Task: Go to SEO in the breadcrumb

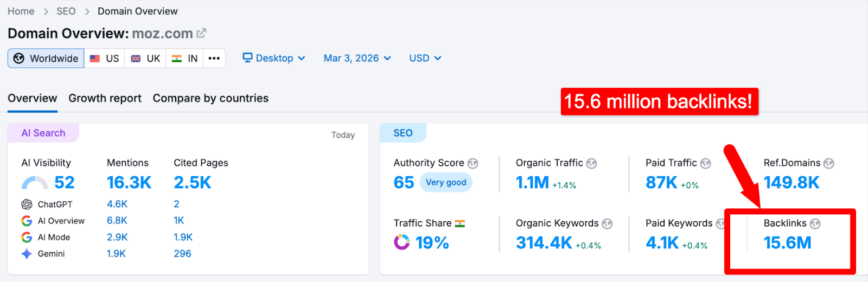Action: (66, 11)
